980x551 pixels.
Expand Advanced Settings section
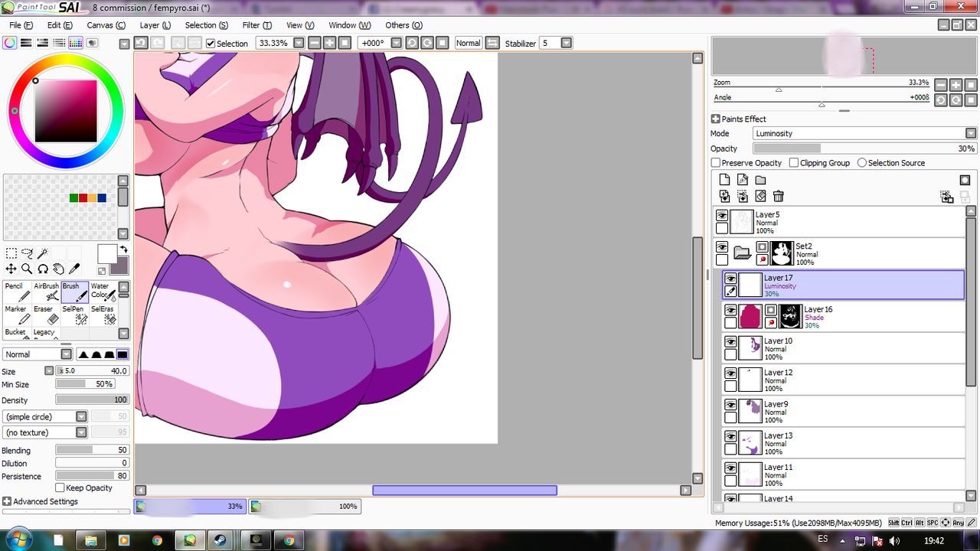pos(7,501)
